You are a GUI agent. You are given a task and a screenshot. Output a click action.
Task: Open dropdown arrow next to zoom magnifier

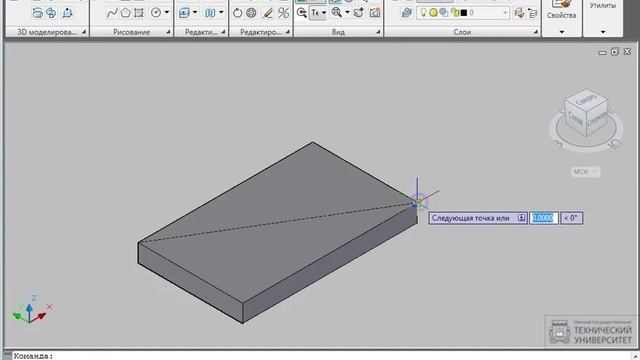click(347, 13)
